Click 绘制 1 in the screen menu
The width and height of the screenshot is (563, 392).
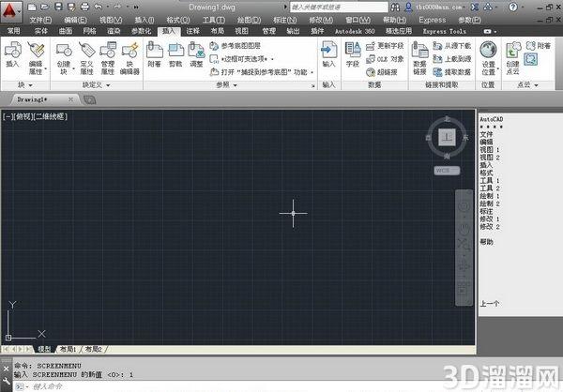click(x=490, y=196)
